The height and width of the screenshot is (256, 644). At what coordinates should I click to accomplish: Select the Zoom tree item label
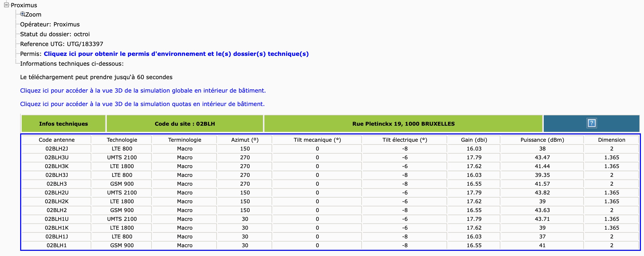click(x=33, y=14)
